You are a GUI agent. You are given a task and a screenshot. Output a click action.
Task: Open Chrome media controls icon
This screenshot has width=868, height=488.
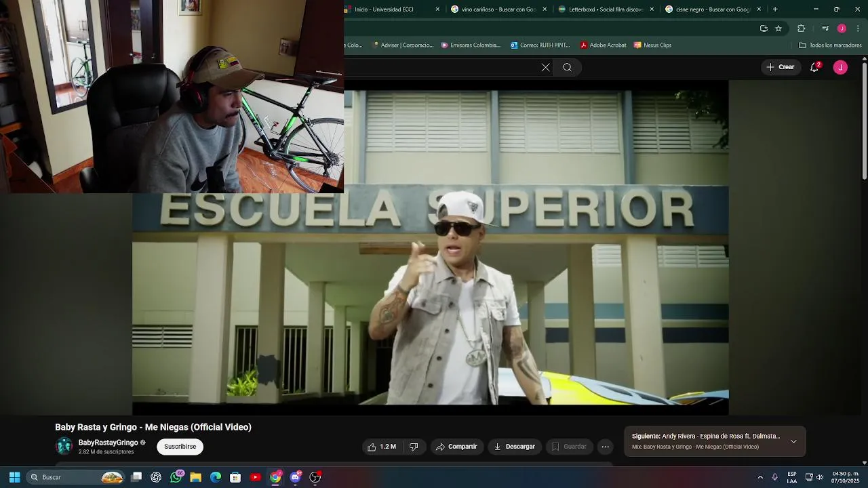coord(825,28)
